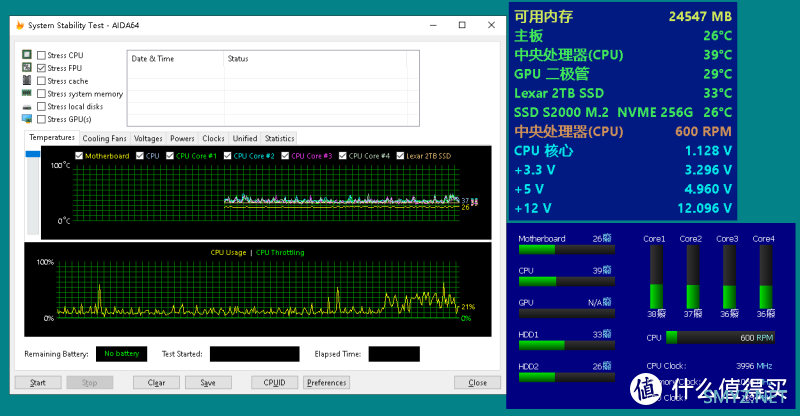Image resolution: width=800 pixels, height=416 pixels.
Task: Click the CPU chip icon beside Stress CPU
Action: pyautogui.click(x=27, y=54)
